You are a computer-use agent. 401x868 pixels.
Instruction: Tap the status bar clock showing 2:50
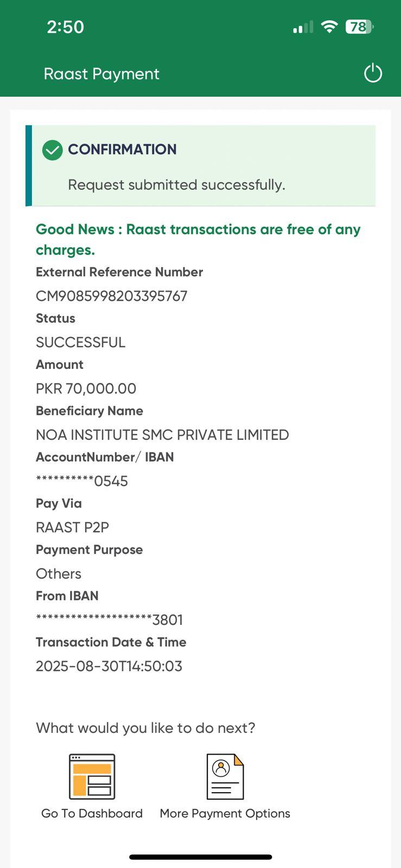(65, 27)
